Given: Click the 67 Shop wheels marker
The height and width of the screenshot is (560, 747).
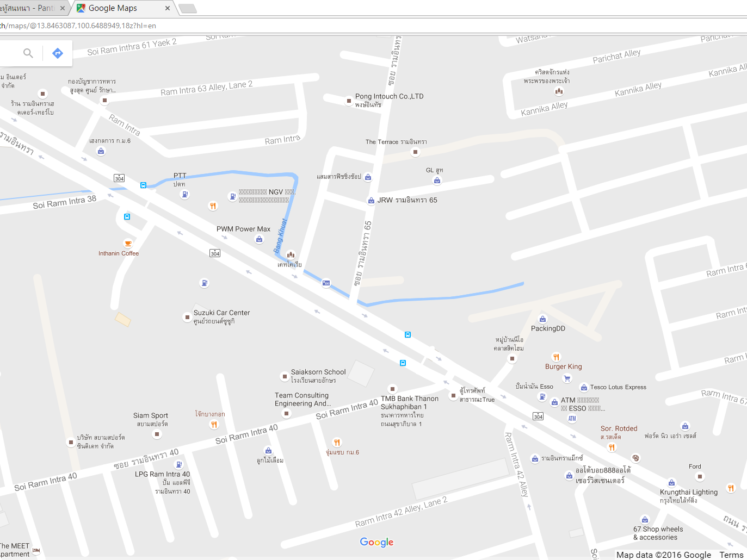Looking at the screenshot, I should coord(645,520).
